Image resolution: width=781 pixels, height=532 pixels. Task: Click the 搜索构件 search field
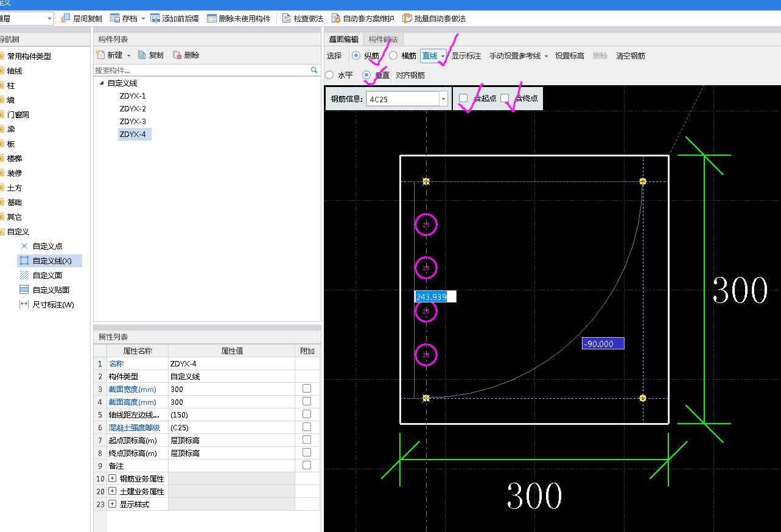(x=201, y=70)
